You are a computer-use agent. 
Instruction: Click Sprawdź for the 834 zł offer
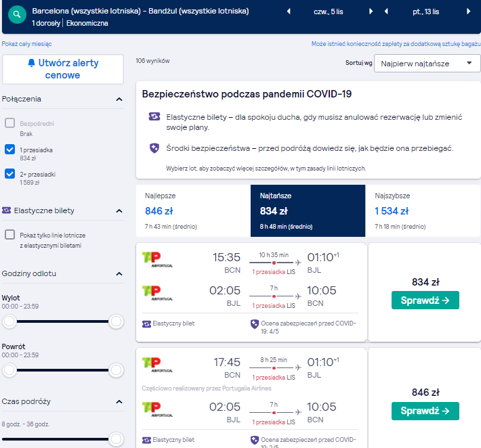(425, 300)
